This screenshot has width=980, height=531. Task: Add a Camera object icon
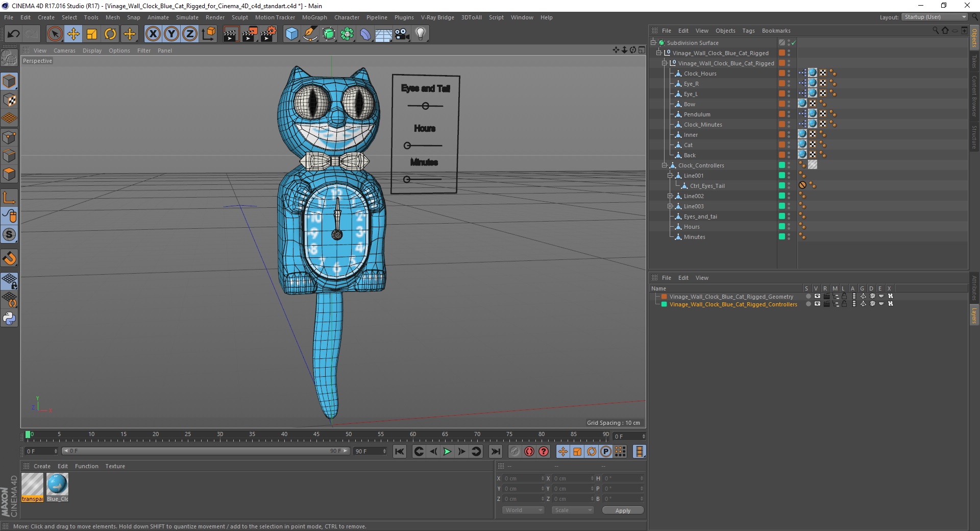point(402,34)
